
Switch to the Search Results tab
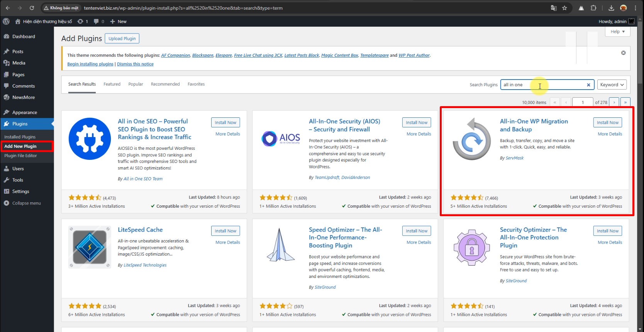tap(82, 84)
